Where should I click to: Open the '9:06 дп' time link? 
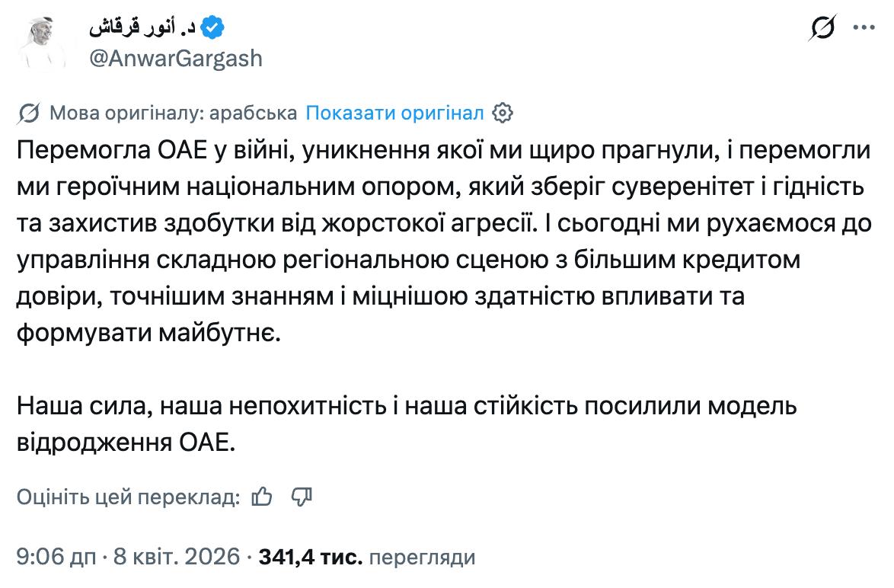[56, 557]
